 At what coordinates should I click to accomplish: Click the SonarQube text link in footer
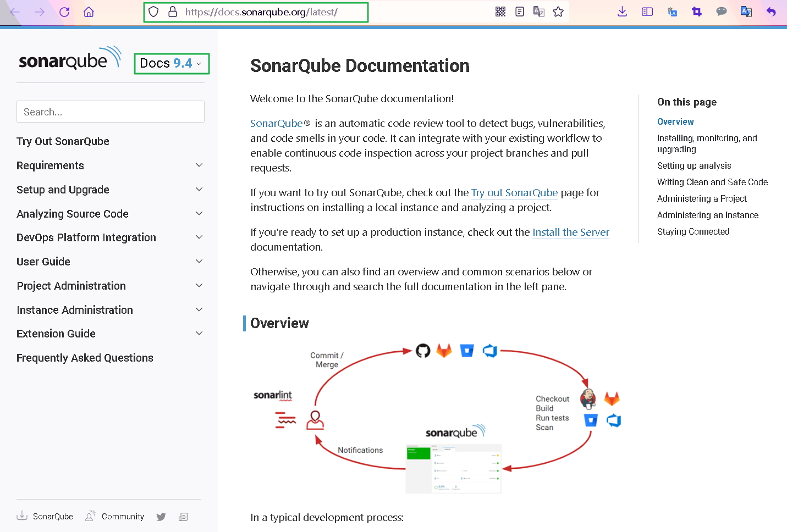[53, 517]
